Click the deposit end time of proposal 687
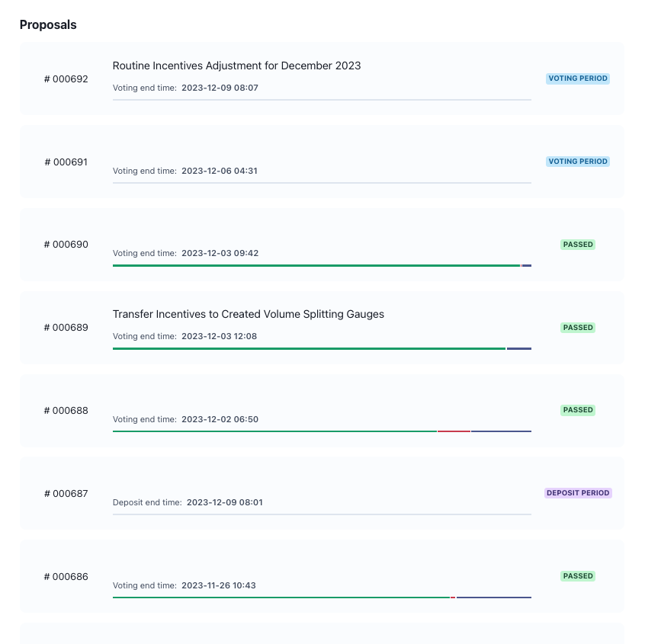Viewport: 645px width, 644px height. point(224,502)
